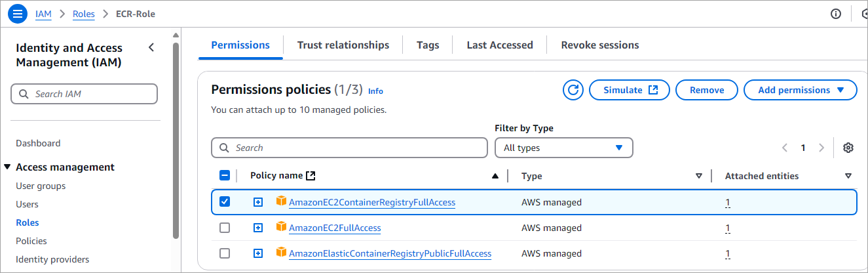Sort by Attached entities column arrow
Screen dimensions: 868x273
pyautogui.click(x=848, y=176)
